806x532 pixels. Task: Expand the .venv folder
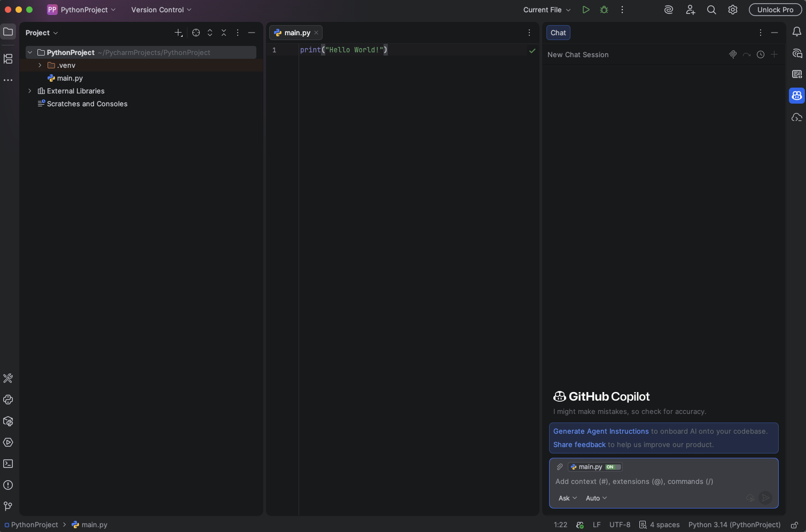tap(40, 65)
